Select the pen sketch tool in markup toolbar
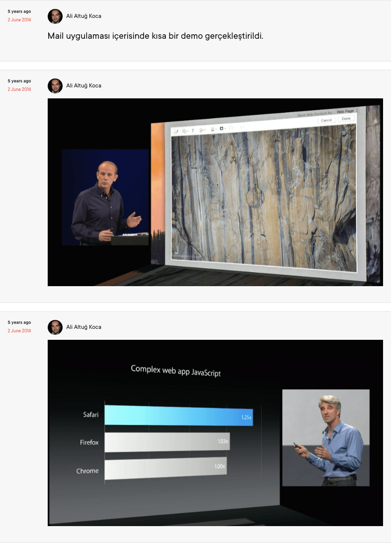The height and width of the screenshot is (543, 392). 176,131
